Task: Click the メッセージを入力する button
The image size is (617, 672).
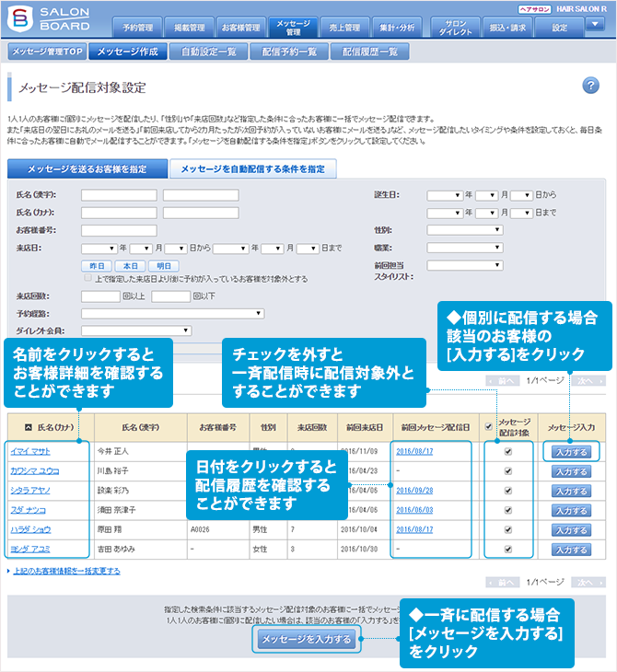Action: (x=306, y=639)
